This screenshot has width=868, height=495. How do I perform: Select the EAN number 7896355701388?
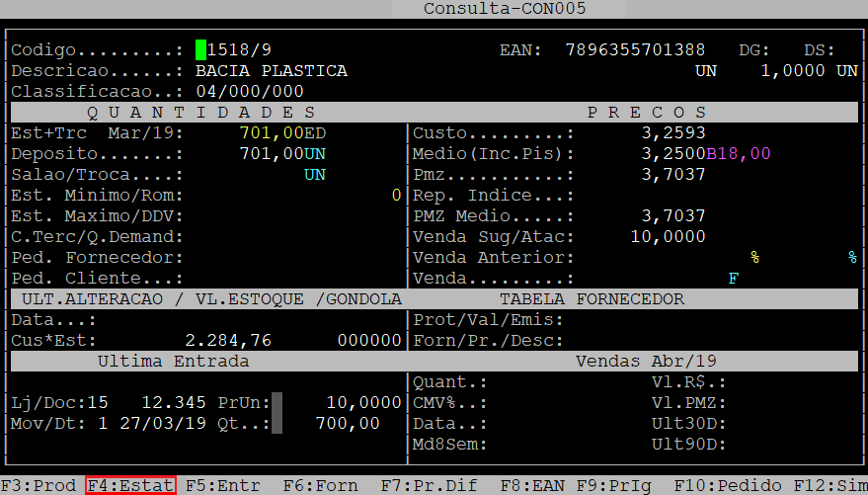tap(635, 49)
